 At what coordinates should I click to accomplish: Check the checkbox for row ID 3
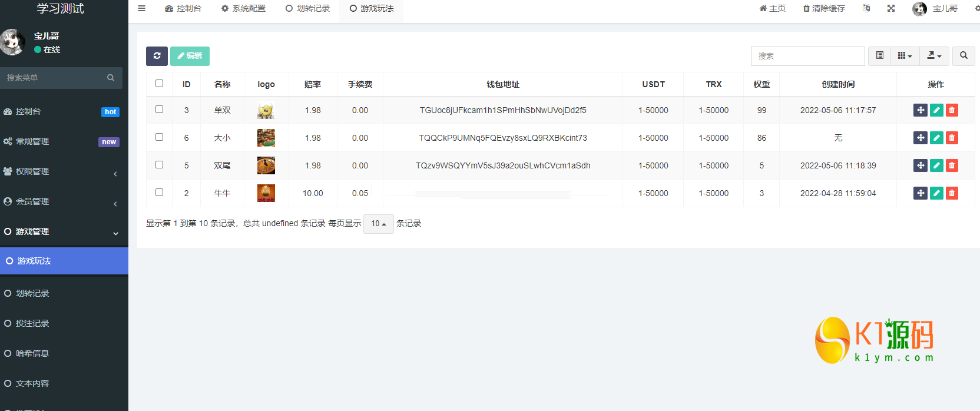pyautogui.click(x=159, y=110)
